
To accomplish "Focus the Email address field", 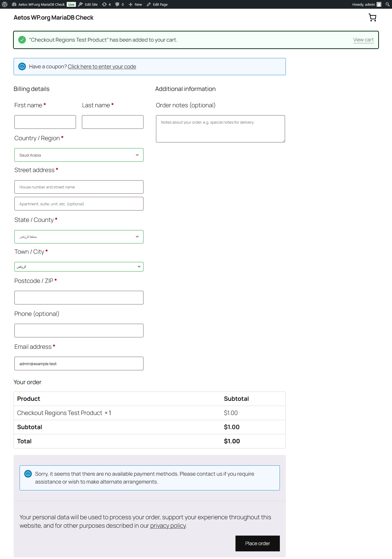I will [x=79, y=363].
